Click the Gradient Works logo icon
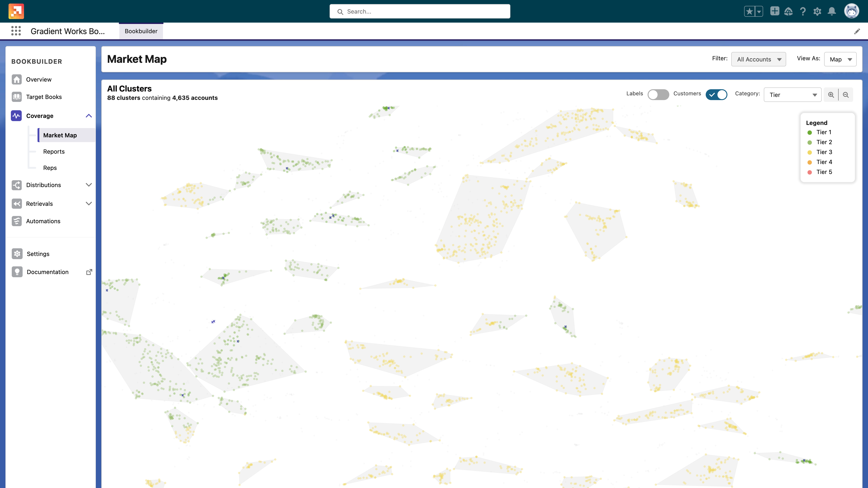 click(16, 11)
